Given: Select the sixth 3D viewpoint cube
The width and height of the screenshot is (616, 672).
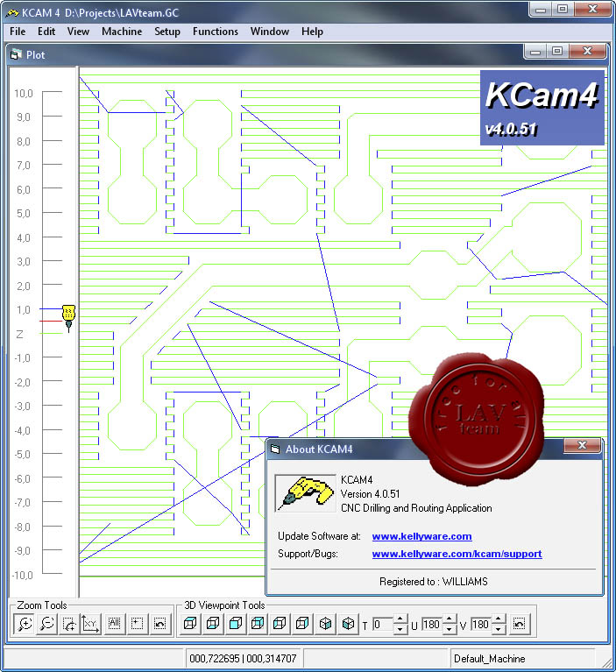Looking at the screenshot, I should 302,623.
